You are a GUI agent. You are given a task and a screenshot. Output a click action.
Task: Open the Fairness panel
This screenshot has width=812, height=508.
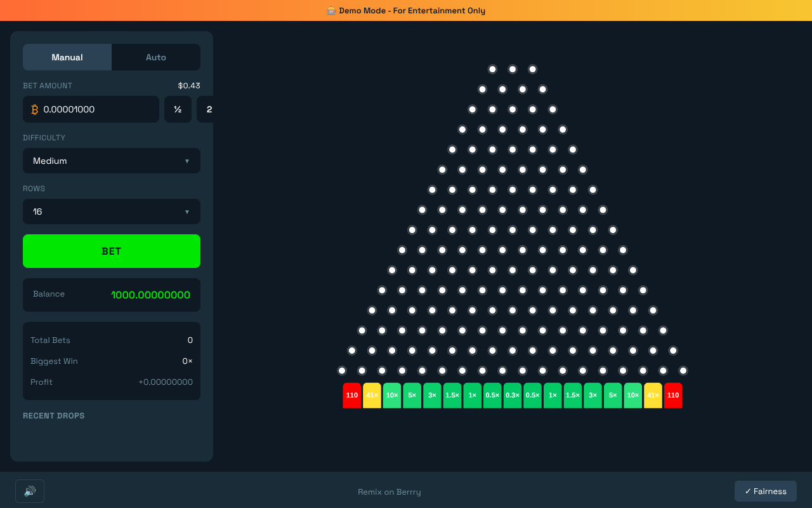[765, 491]
